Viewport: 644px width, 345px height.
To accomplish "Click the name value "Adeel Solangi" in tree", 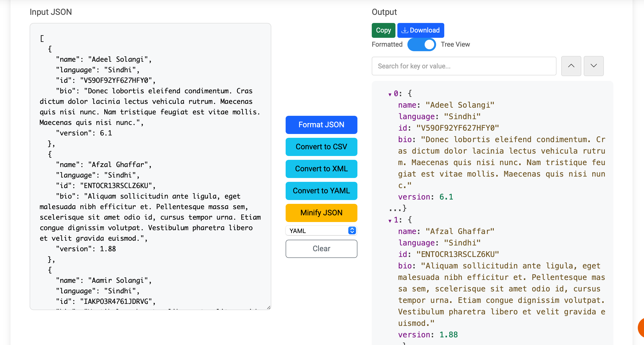I will click(460, 105).
